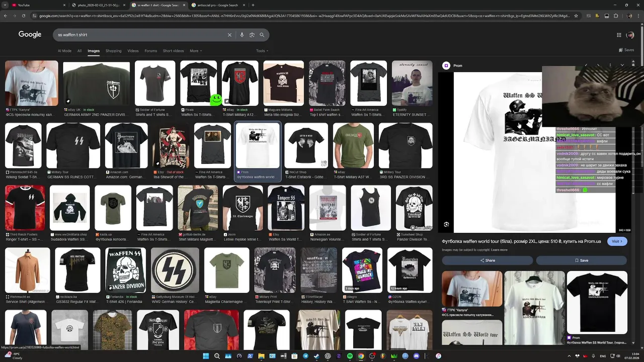Start a voice search with the microphone

click(242, 35)
